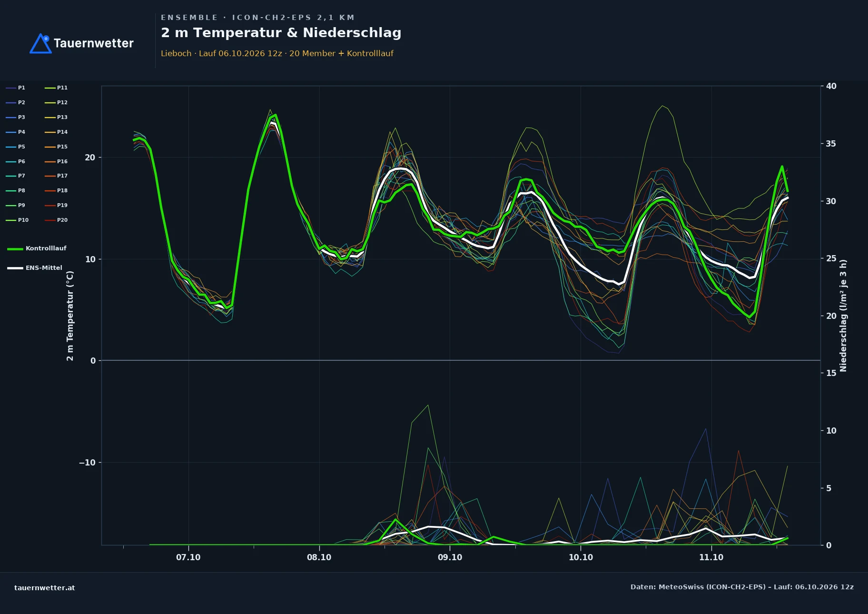The height and width of the screenshot is (614, 868).
Task: Select the P2 legend entry
Action: pyautogui.click(x=16, y=102)
